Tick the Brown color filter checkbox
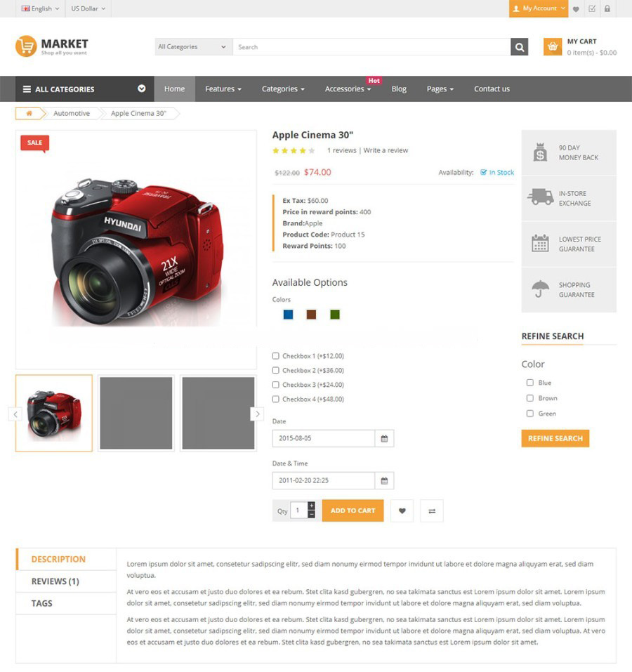Image resolution: width=632 pixels, height=672 pixels. pyautogui.click(x=530, y=398)
